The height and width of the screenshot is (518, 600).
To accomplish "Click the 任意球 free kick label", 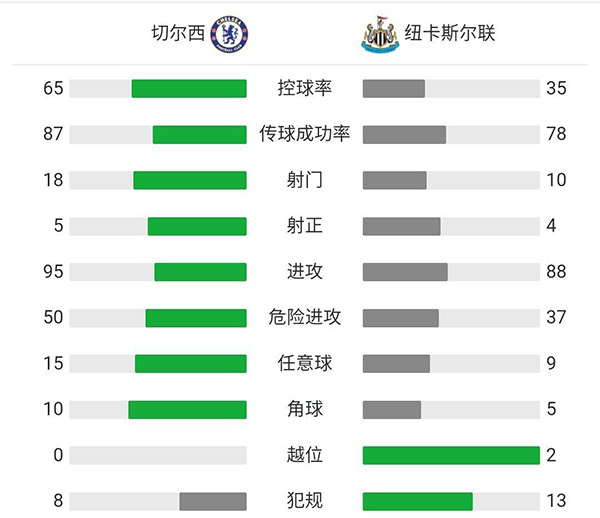I will pyautogui.click(x=305, y=363).
